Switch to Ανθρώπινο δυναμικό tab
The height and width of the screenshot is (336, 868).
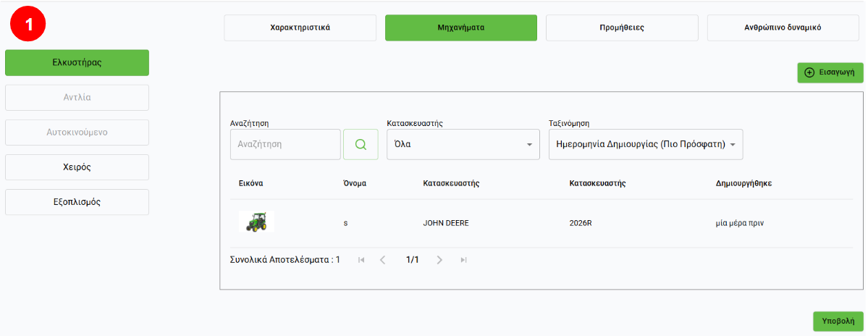coord(783,28)
